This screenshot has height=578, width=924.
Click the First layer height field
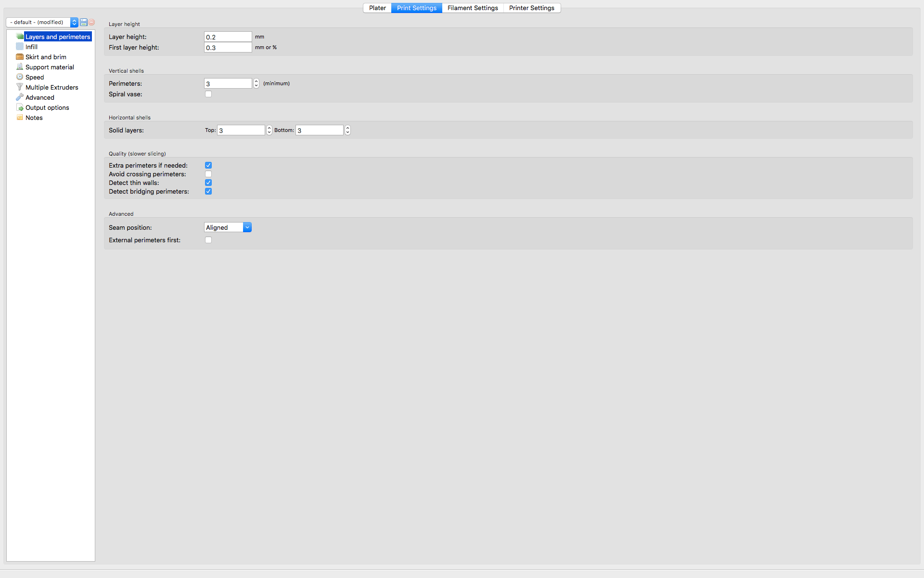(x=228, y=47)
